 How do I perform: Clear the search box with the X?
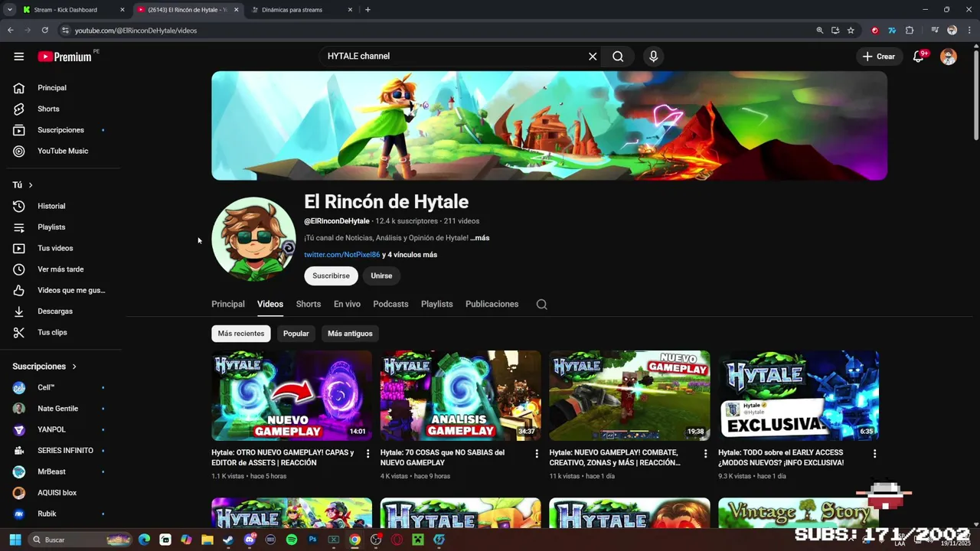coord(593,56)
